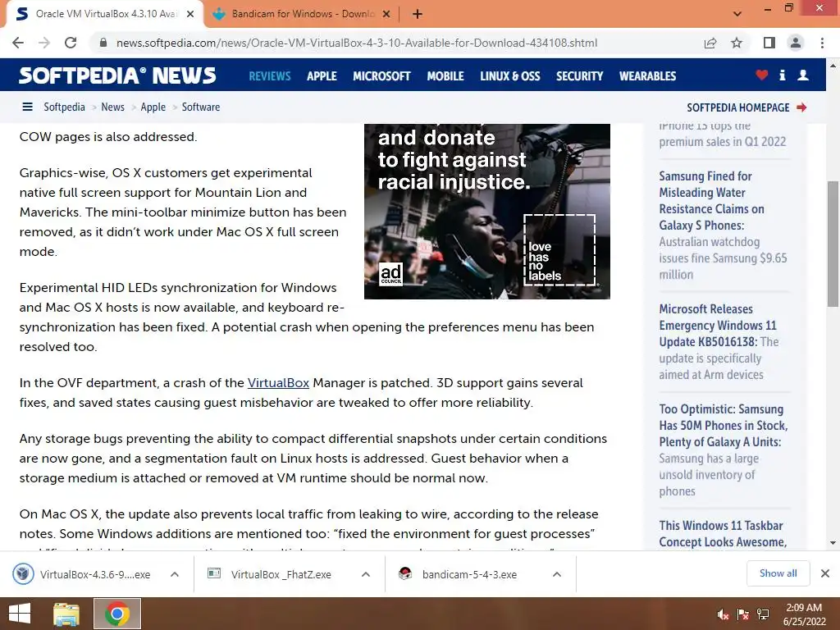Expand options for VirtualBox-4.3.6 download
This screenshot has width=840, height=630.
(175, 574)
